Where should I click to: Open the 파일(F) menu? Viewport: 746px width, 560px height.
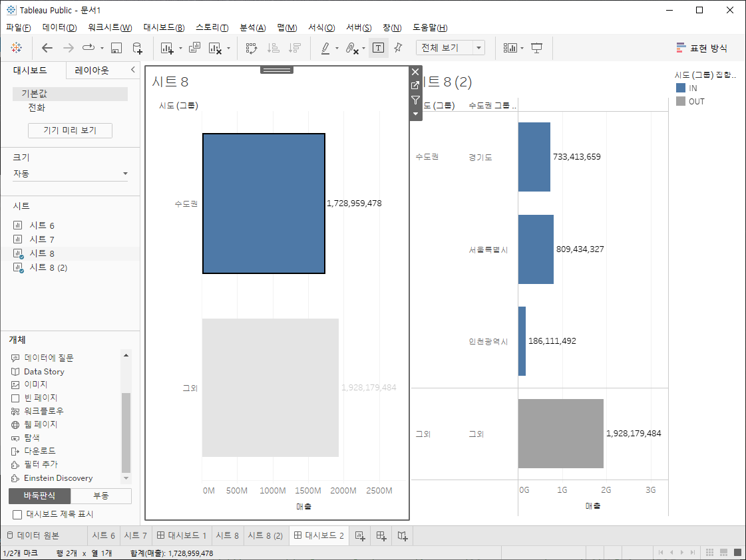[x=19, y=27]
